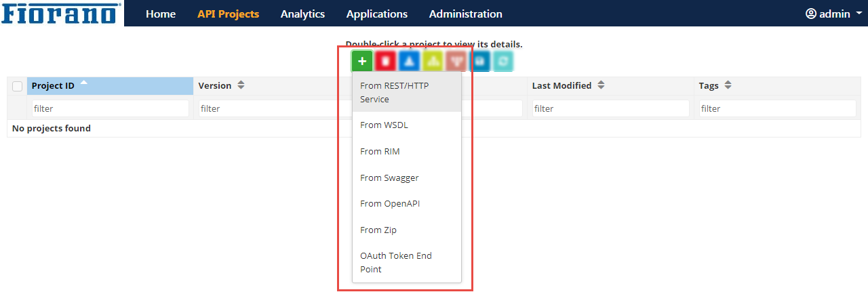Click the Last Modified header text
The width and height of the screenshot is (868, 292).
pyautogui.click(x=562, y=86)
